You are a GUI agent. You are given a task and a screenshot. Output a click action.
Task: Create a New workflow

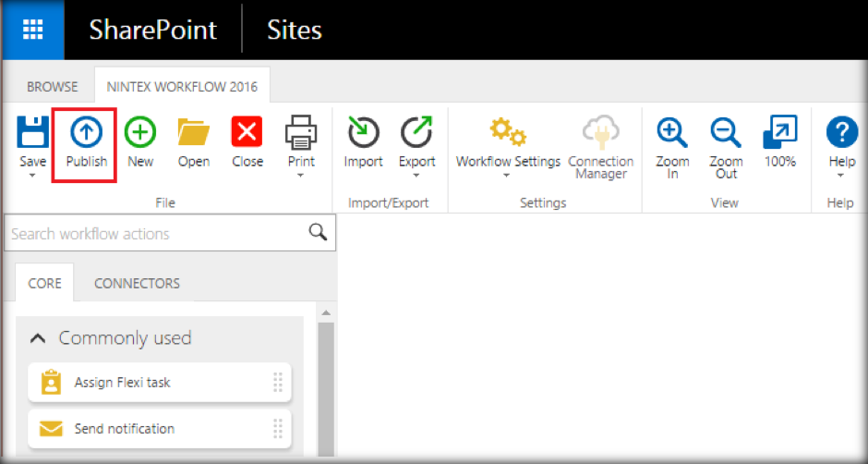140,134
